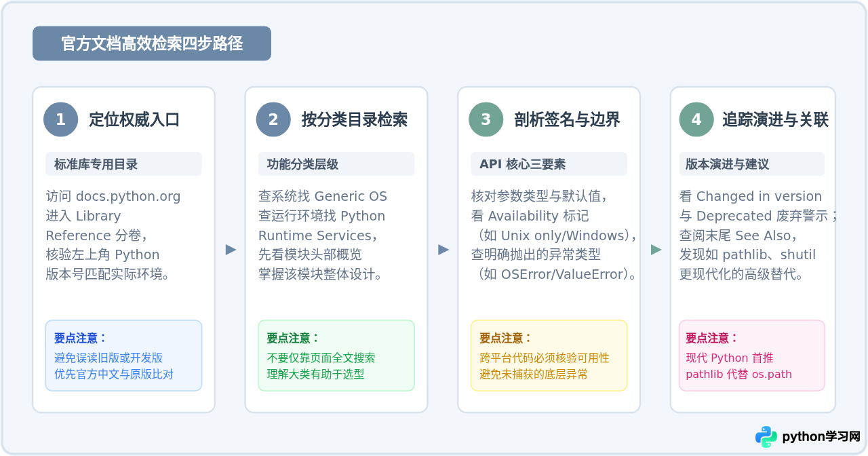Viewport: 868px width, 456px height.
Task: Click the 版本演进与建议 tag
Action: 752,164
